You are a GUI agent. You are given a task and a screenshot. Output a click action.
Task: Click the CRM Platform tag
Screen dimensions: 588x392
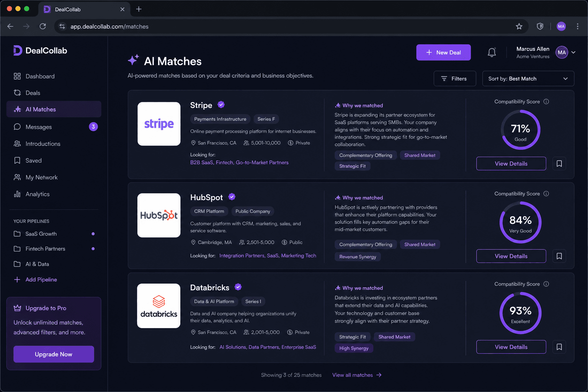[x=209, y=211]
